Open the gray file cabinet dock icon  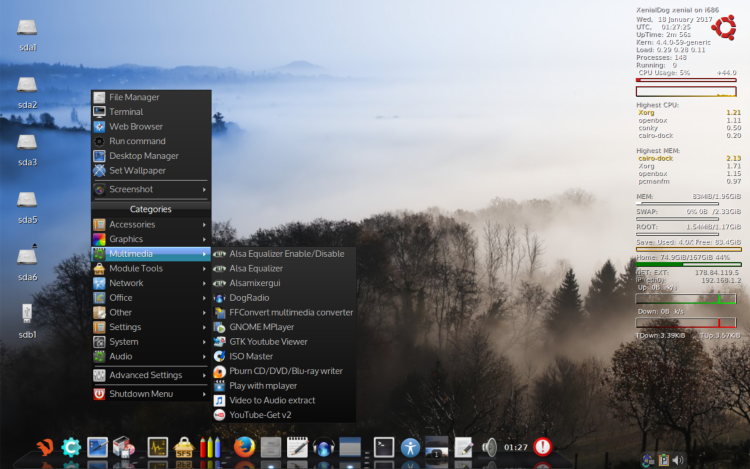pyautogui.click(x=271, y=447)
